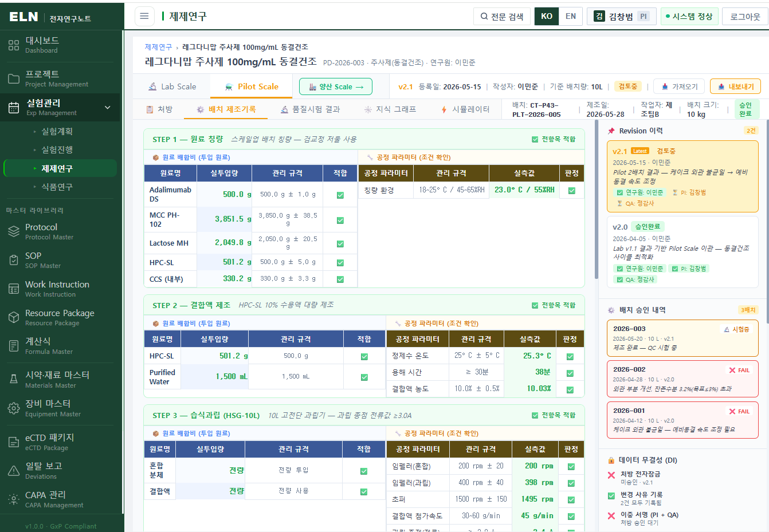This screenshot has height=532, width=769.
Task: Click the 로그아웃 button
Action: point(745,16)
